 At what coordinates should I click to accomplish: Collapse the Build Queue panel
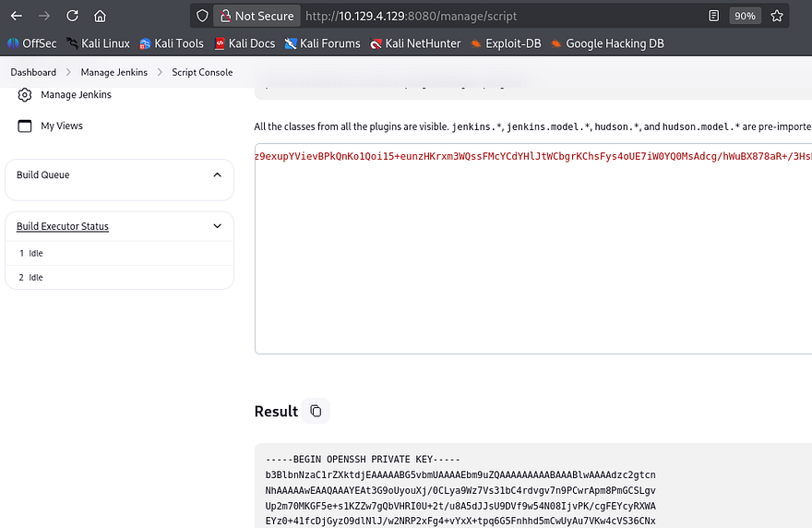coord(217,174)
